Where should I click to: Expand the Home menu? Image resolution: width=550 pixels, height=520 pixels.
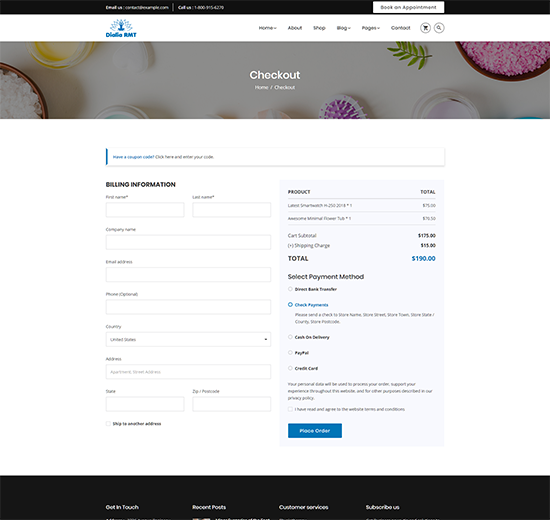[x=267, y=28]
